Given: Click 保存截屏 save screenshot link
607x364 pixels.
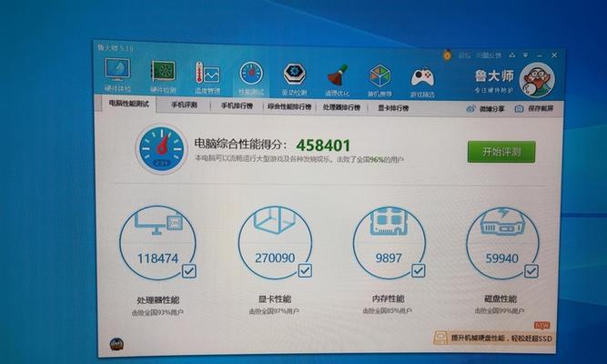Looking at the screenshot, I should pyautogui.click(x=541, y=109).
